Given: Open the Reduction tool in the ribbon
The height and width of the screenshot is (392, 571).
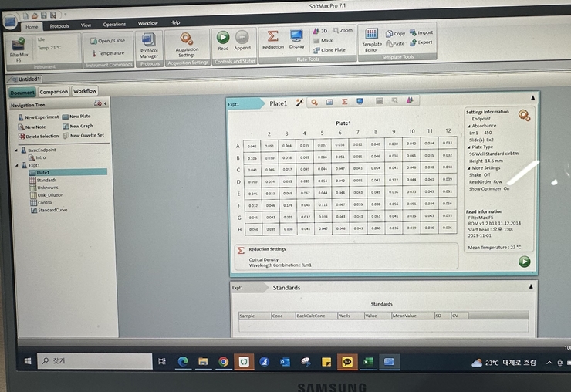Looking at the screenshot, I should (272, 38).
